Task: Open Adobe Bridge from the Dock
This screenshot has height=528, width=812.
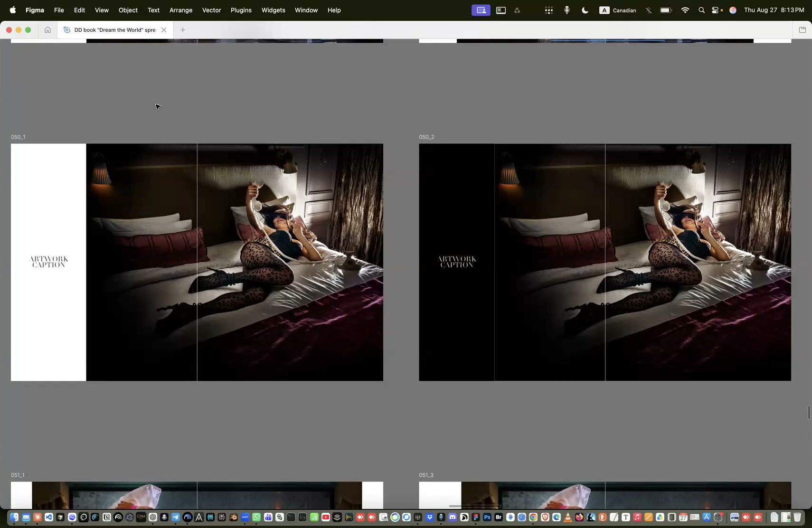Action: [499, 517]
